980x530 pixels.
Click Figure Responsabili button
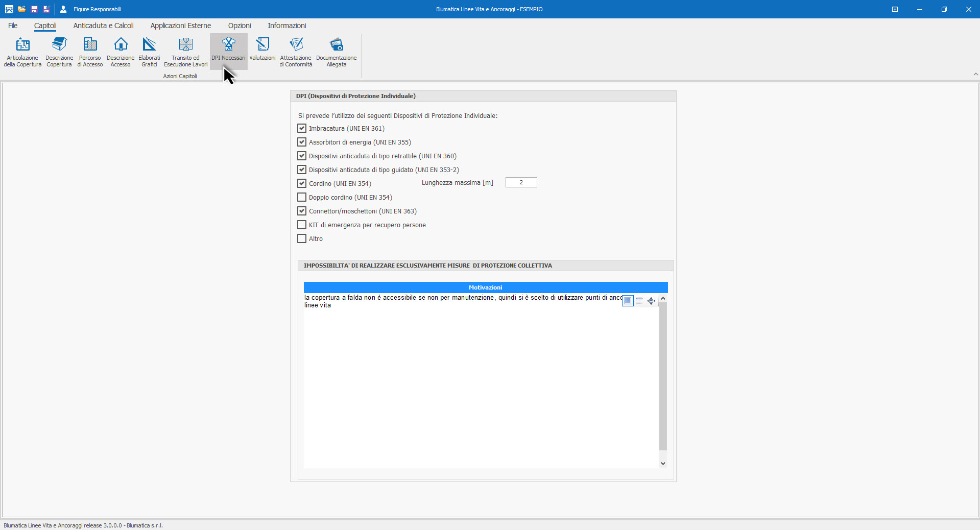(x=91, y=9)
